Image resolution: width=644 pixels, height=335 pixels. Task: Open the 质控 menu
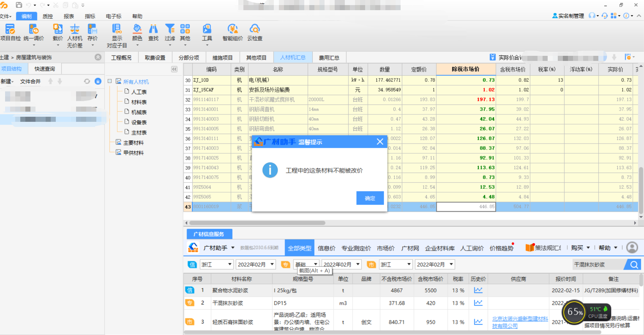coord(48,16)
